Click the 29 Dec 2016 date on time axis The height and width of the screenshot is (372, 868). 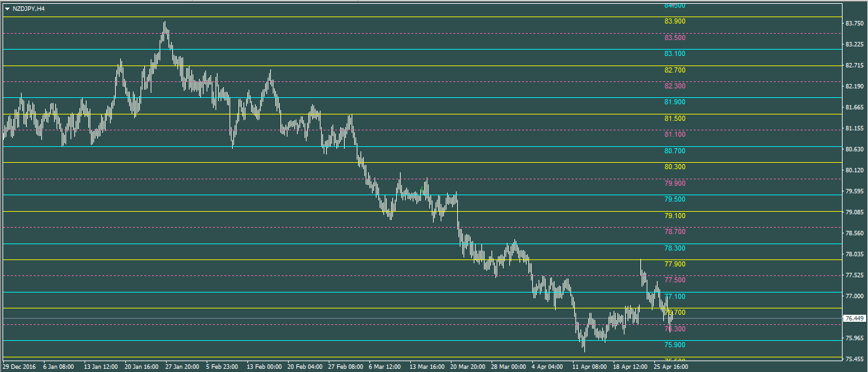pos(18,367)
